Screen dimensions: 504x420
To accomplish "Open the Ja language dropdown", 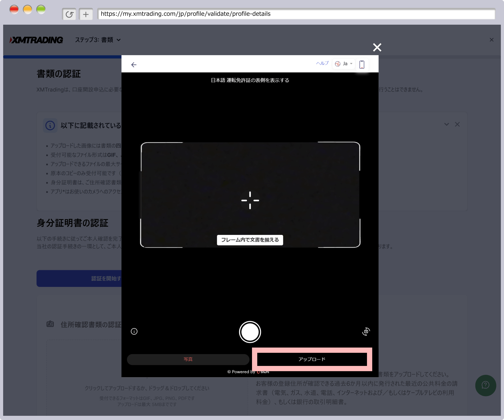I will 344,64.
